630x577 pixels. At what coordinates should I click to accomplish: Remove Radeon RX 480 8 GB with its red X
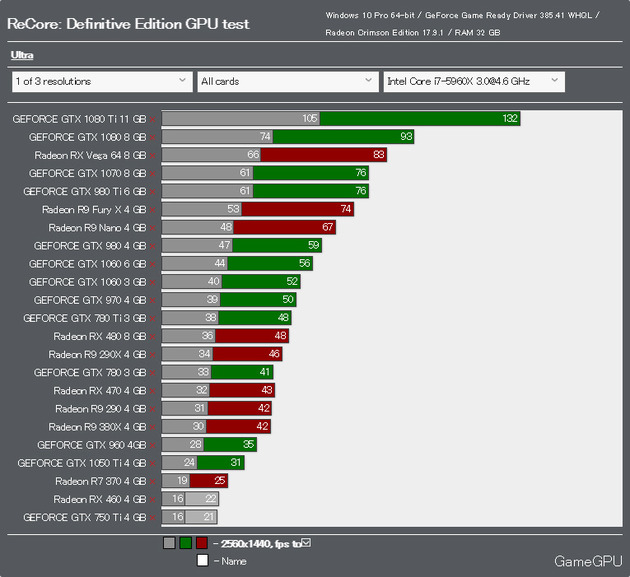tap(153, 336)
